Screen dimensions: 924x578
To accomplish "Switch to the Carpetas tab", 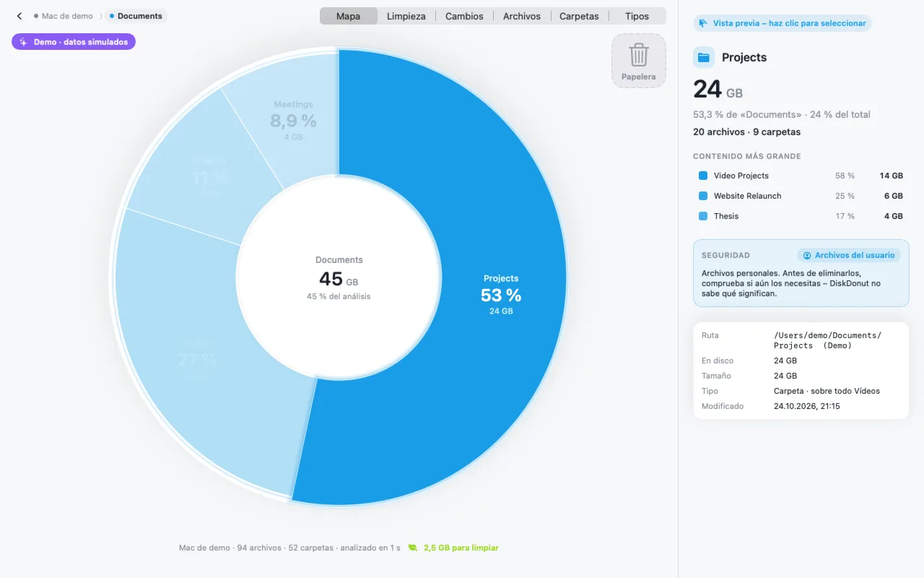I will pyautogui.click(x=579, y=16).
